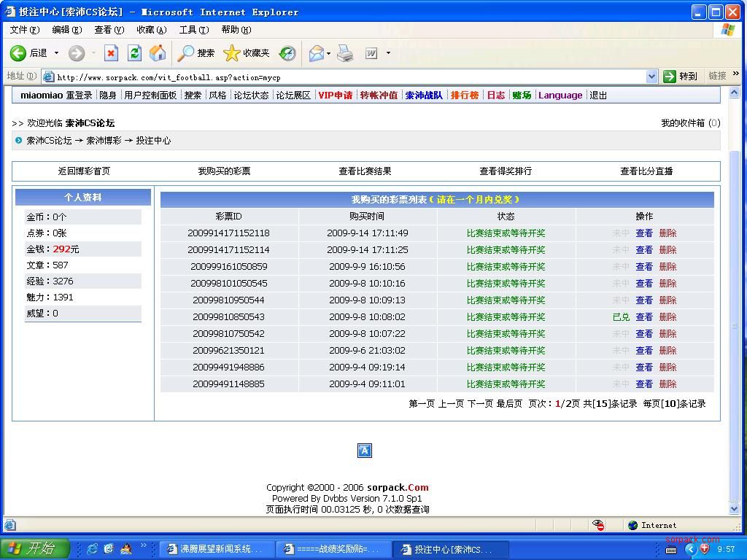
Task: Click the Stop loading icon
Action: [x=111, y=53]
